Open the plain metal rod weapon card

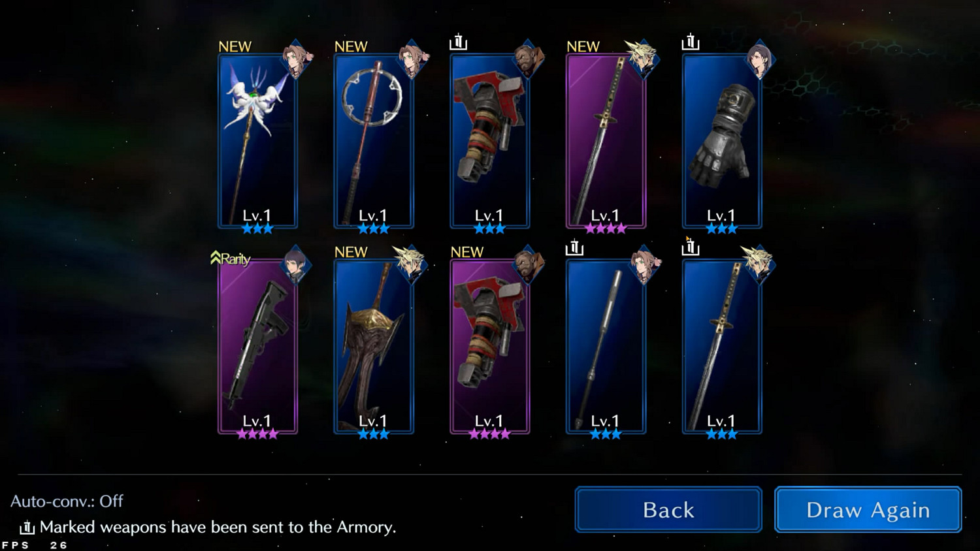(x=606, y=347)
